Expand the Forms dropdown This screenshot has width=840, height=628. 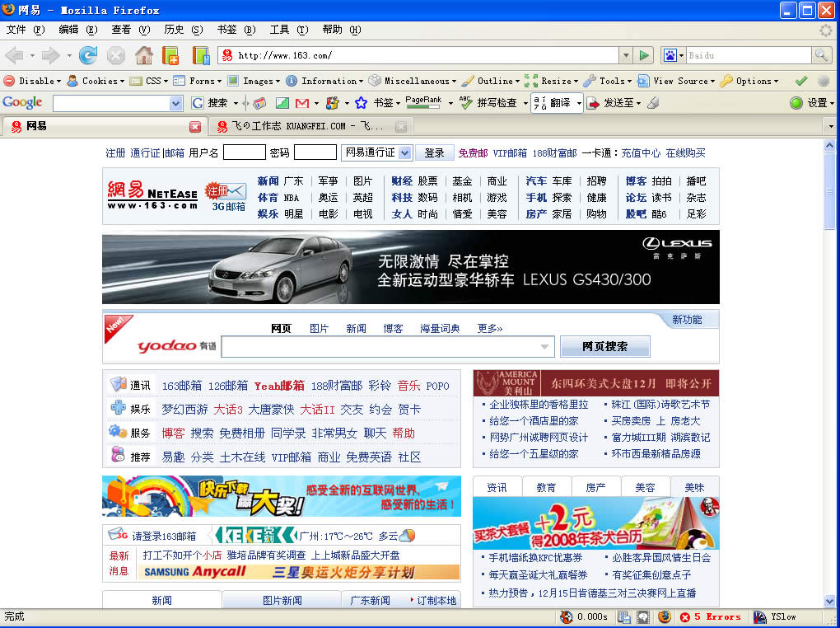(198, 81)
